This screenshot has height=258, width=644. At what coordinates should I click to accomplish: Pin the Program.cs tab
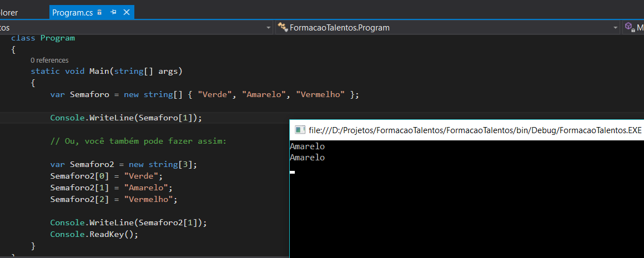tap(113, 13)
